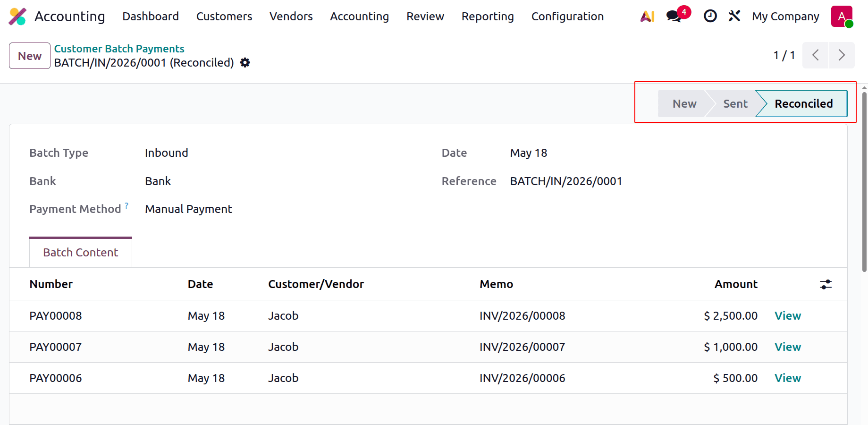Click the PAY00006 number cell
This screenshot has width=868, height=425.
(56, 378)
